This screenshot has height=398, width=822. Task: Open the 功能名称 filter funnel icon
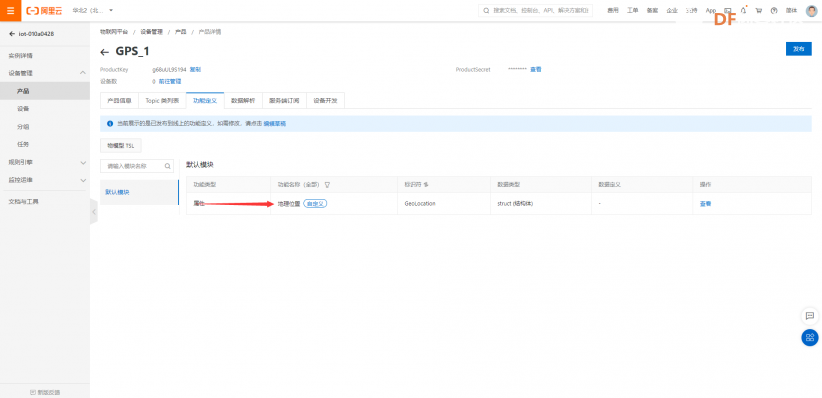click(x=327, y=185)
